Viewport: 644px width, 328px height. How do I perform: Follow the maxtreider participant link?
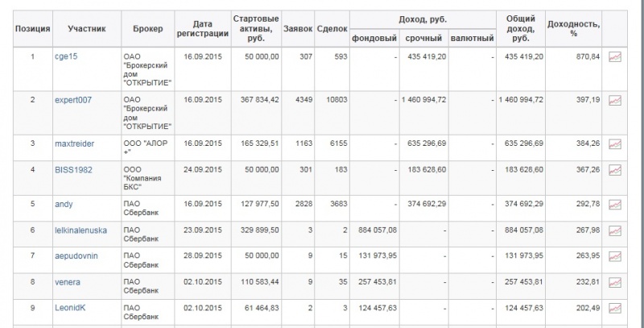coord(74,144)
